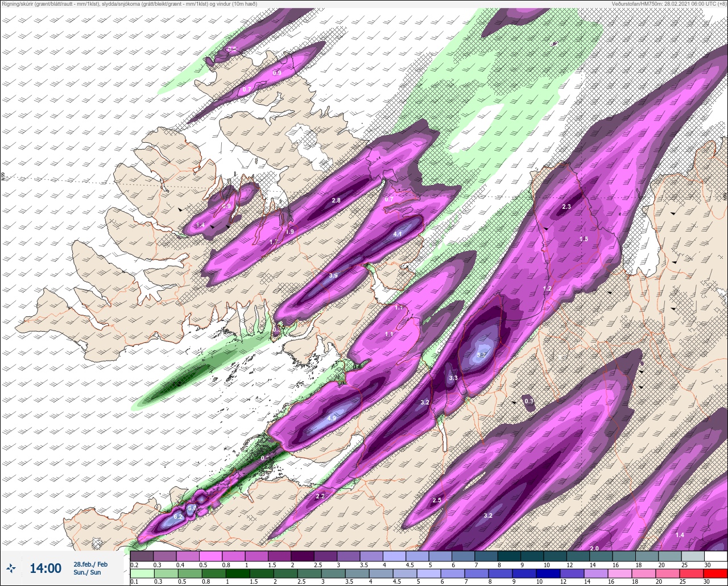Click the 14:00 forecast time label

45,568
